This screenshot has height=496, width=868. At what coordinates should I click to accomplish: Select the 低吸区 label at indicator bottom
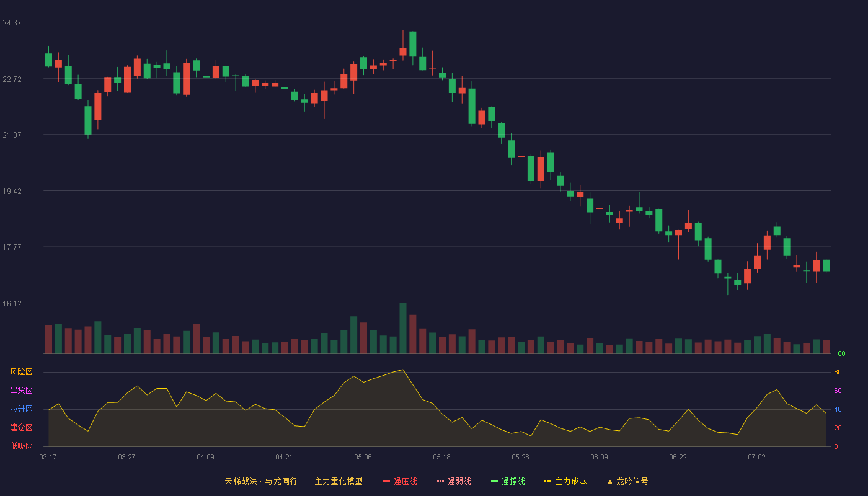click(22, 446)
